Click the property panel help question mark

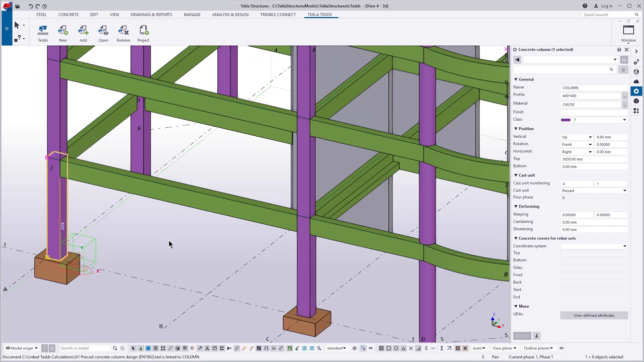point(619,50)
